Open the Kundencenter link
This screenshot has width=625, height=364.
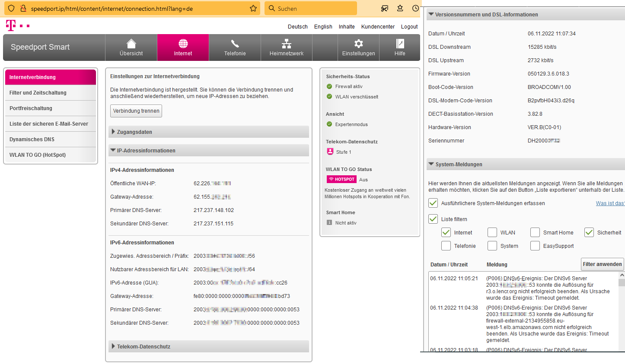(x=378, y=26)
